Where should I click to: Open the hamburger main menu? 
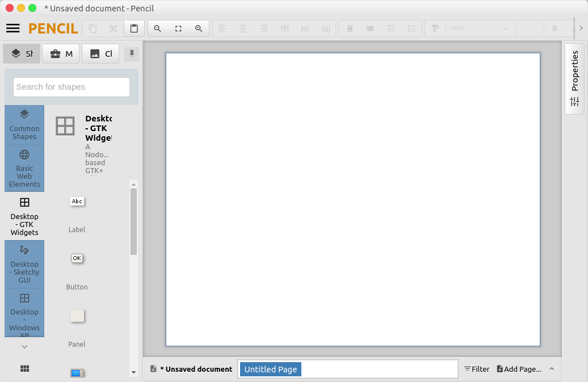(13, 28)
